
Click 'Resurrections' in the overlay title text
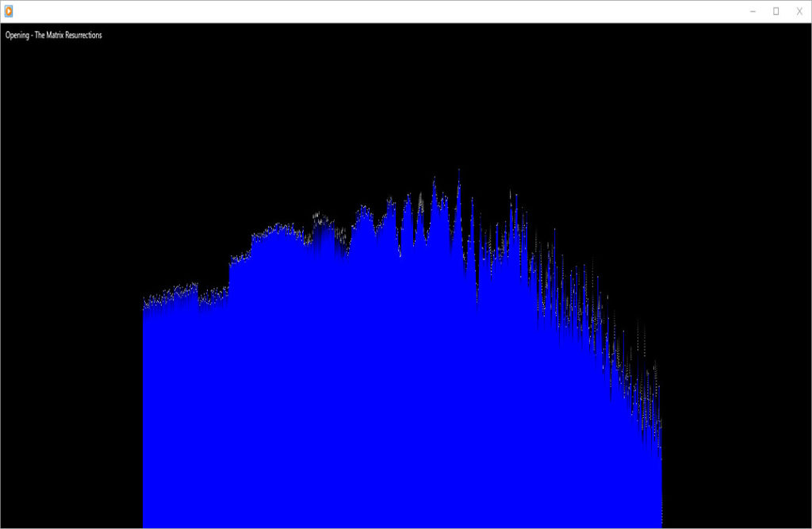[x=80, y=35]
